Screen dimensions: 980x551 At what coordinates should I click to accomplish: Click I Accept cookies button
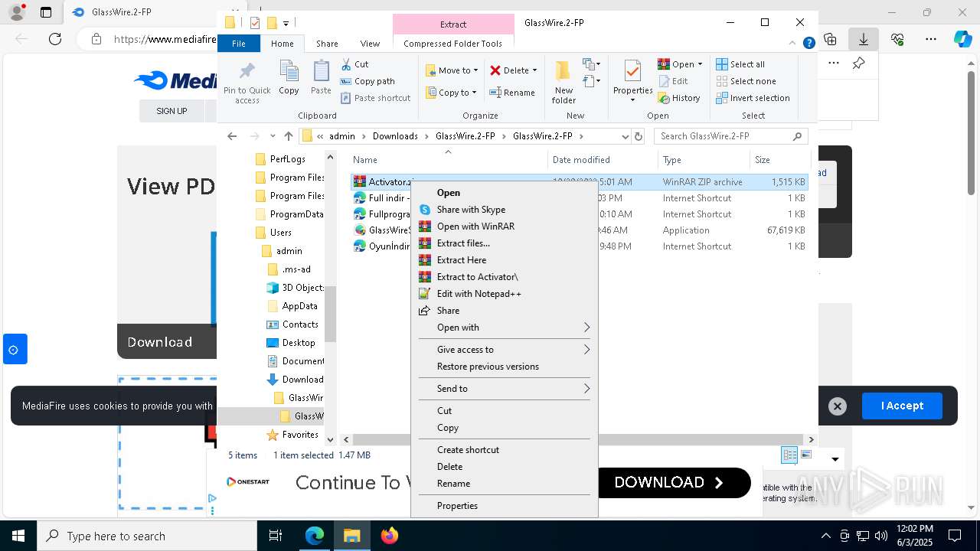(902, 406)
